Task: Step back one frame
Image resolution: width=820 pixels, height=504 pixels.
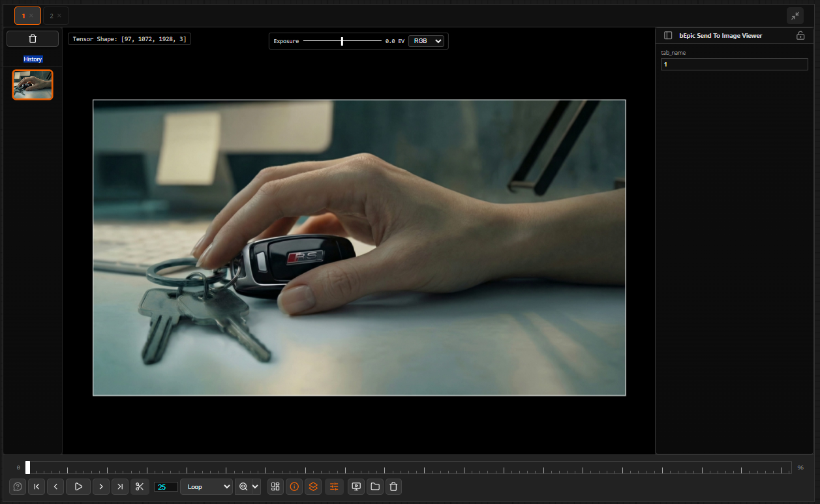Action: [55, 486]
